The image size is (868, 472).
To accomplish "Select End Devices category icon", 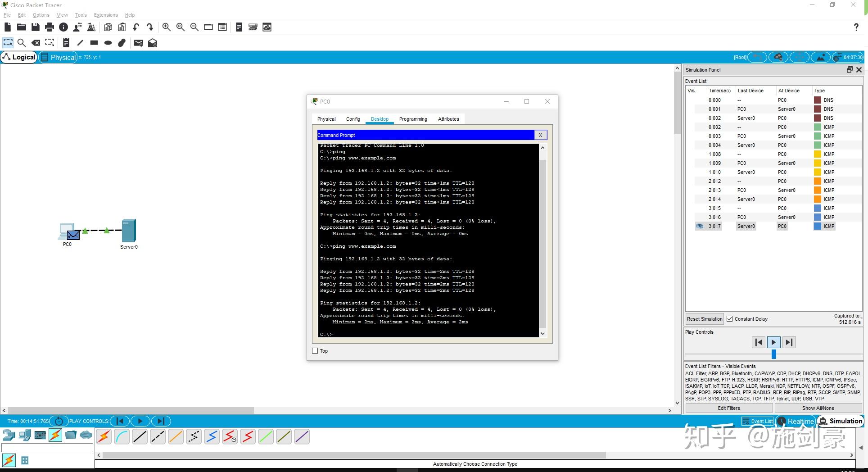I will 25,435.
